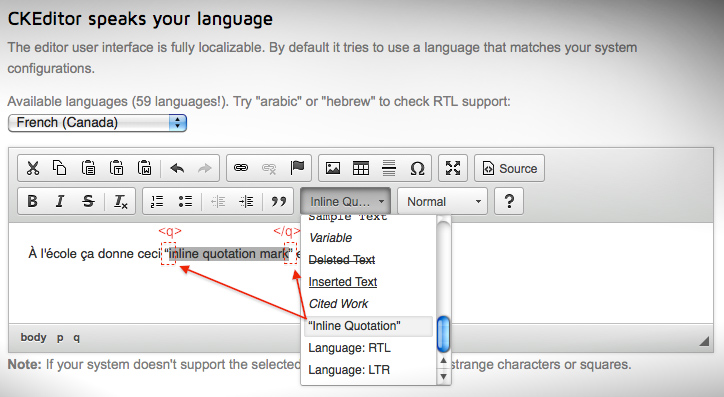Open the French (Canada) language selector
The image size is (724, 397).
point(97,123)
